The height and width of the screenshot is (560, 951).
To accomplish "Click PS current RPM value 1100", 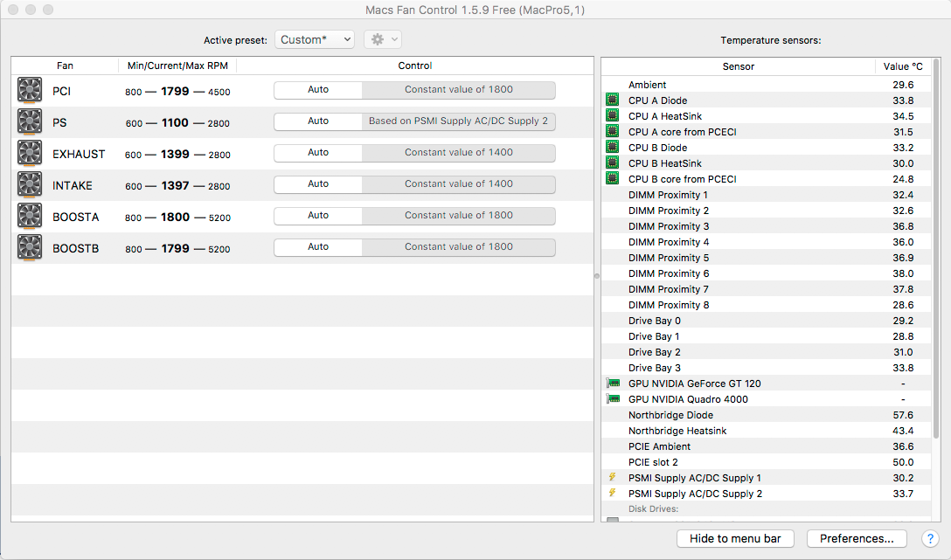I will tap(175, 123).
